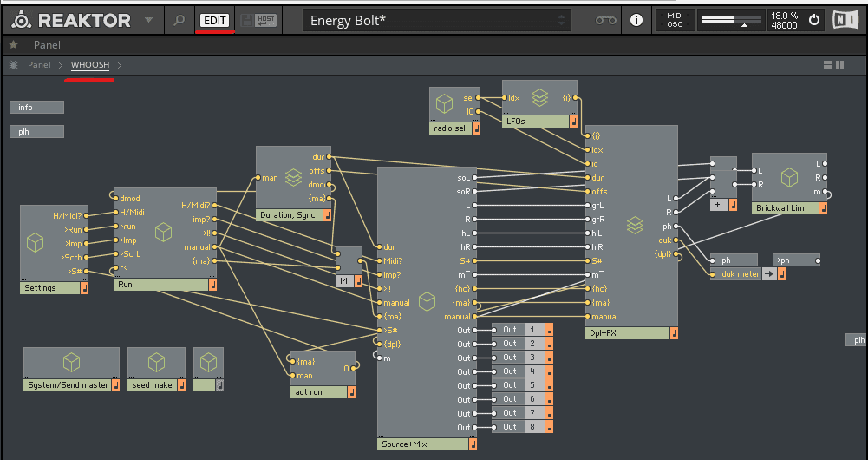The height and width of the screenshot is (460, 868).
Task: Click the Native Instruments NI logo
Action: click(845, 21)
